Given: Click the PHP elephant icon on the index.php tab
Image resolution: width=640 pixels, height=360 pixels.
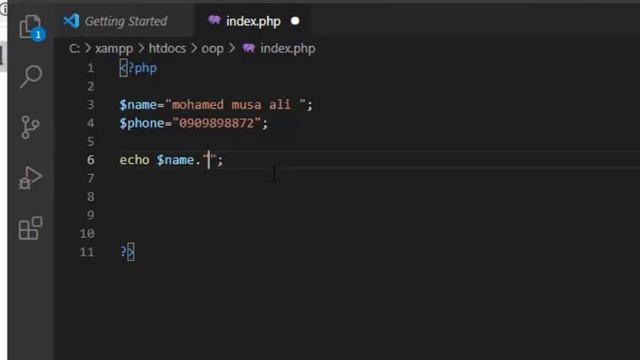Looking at the screenshot, I should click(x=214, y=20).
